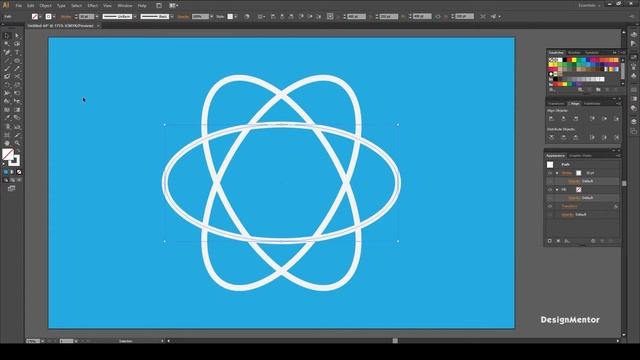Click Recolor Artwork icon in control bar
This screenshot has width=640, height=360.
(x=247, y=16)
